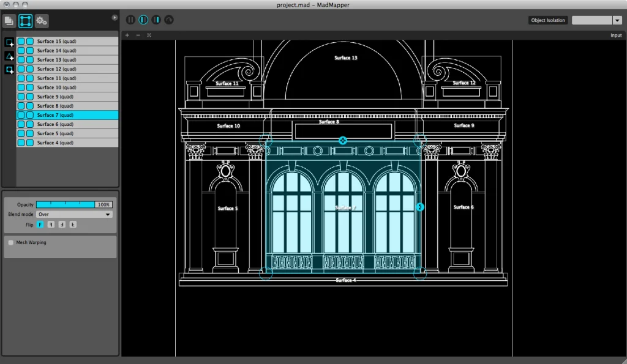627x364 pixels.
Task: Open the Blend mode dropdown
Action: click(x=74, y=215)
